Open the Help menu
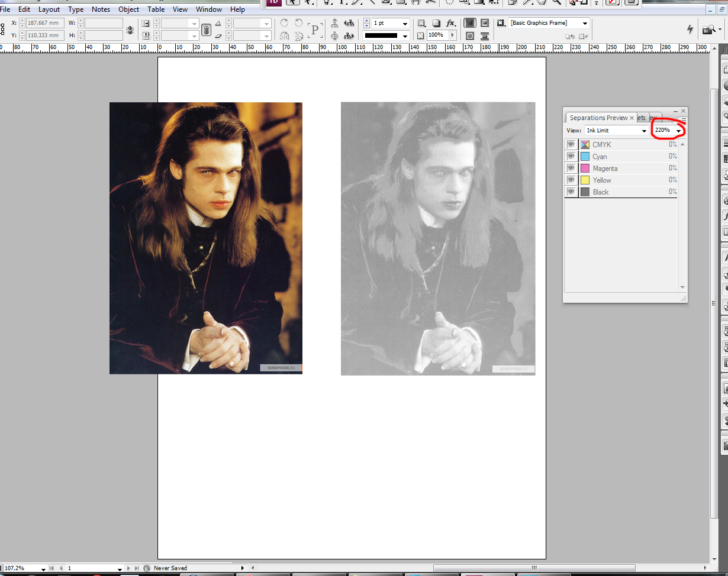The image size is (728, 576). click(x=237, y=9)
